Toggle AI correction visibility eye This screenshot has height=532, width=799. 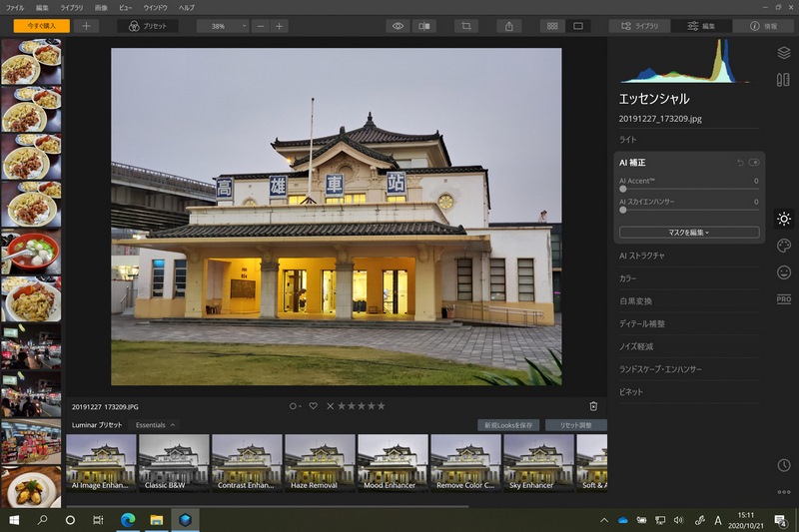click(x=754, y=163)
